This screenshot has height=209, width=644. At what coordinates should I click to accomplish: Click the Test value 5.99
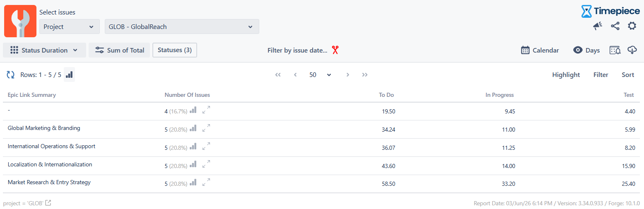tap(630, 130)
